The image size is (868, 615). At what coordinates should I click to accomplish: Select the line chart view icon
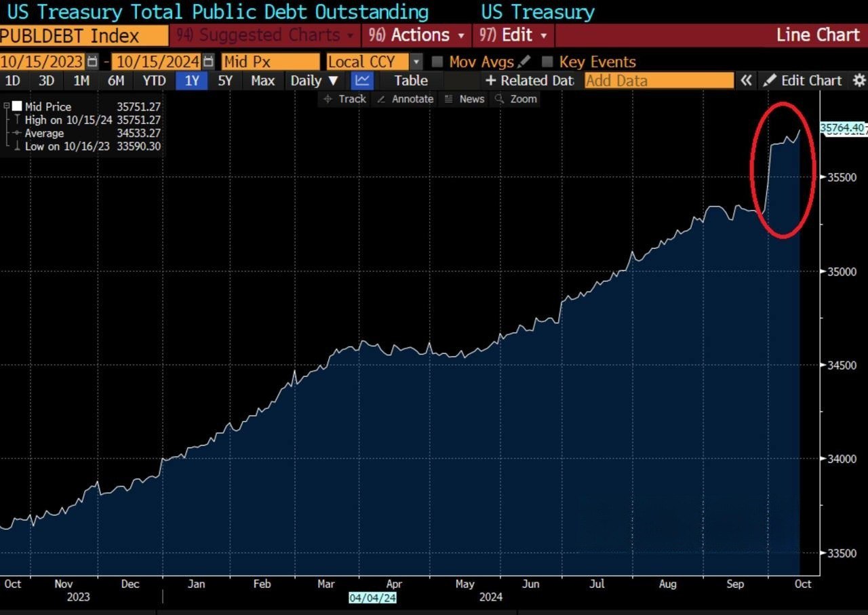tap(363, 80)
